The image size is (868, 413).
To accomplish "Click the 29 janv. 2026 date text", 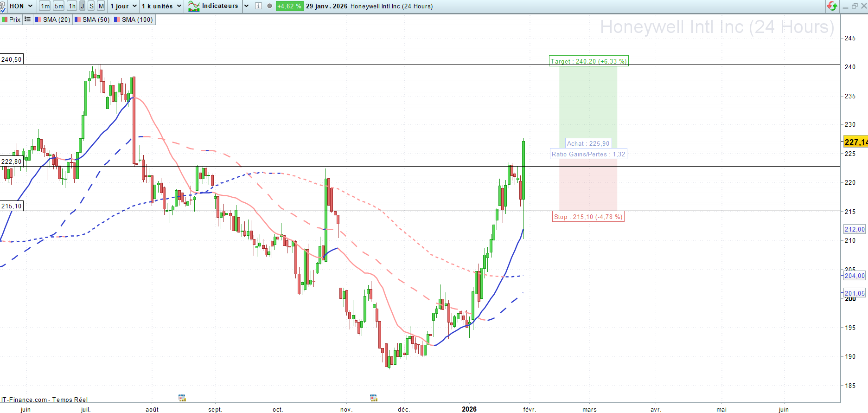I will [x=326, y=6].
